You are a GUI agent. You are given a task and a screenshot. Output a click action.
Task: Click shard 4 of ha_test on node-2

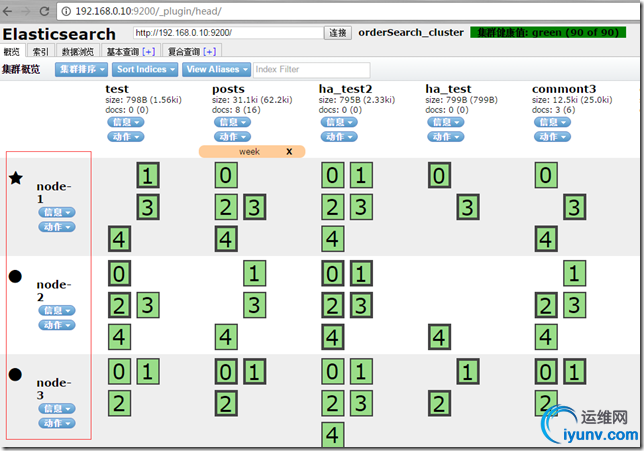click(x=439, y=337)
